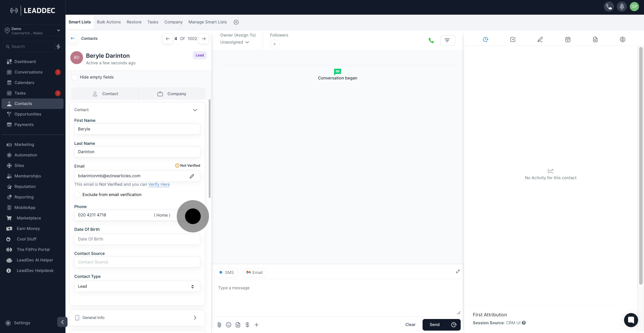Insert template via document icon in composer
644x333 pixels.
(238, 325)
